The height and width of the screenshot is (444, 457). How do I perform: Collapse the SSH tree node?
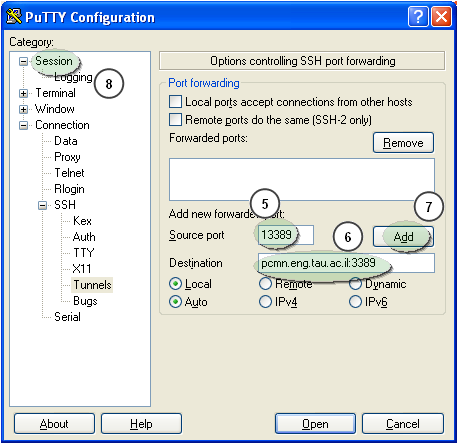click(42, 205)
